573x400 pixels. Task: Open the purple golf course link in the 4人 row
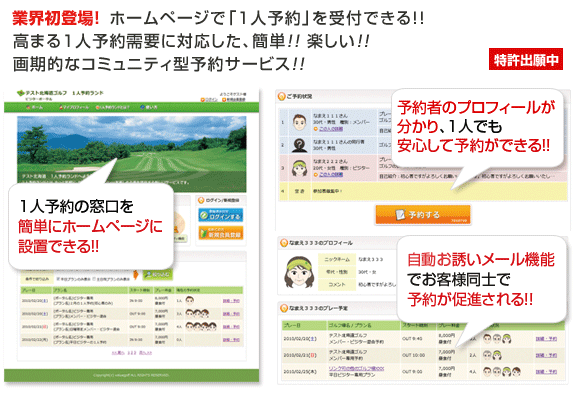coord(356,369)
